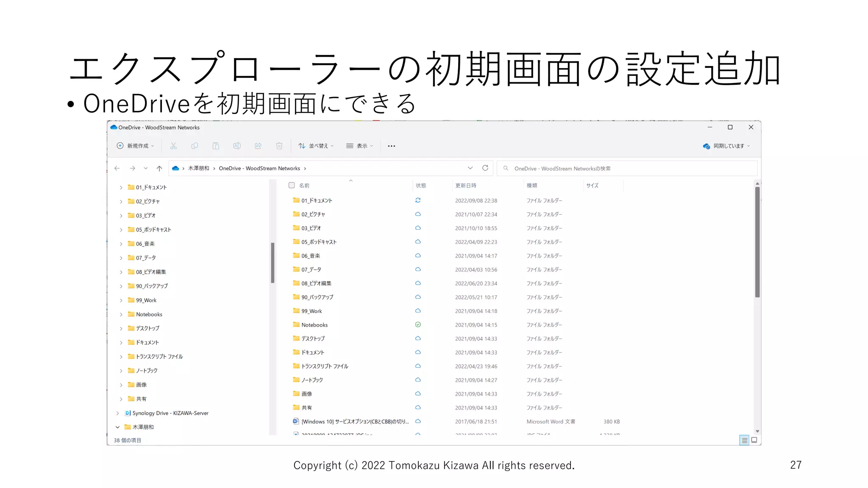The height and width of the screenshot is (488, 868).
Task: Expand 01_ドキュメント in navigation tree
Action: [x=121, y=187]
